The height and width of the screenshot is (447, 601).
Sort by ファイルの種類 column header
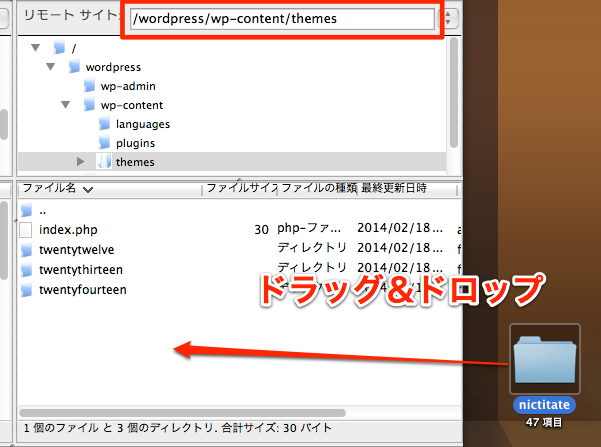click(x=319, y=188)
